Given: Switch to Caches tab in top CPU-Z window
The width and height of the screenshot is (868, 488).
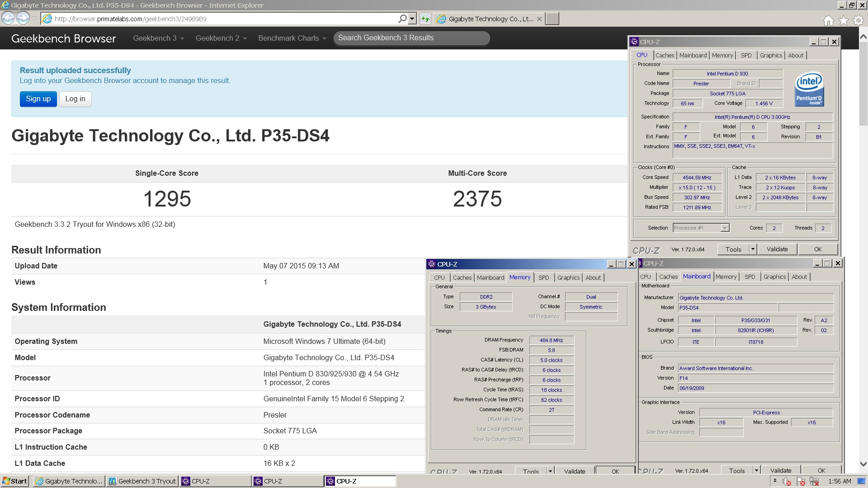Looking at the screenshot, I should click(x=665, y=55).
